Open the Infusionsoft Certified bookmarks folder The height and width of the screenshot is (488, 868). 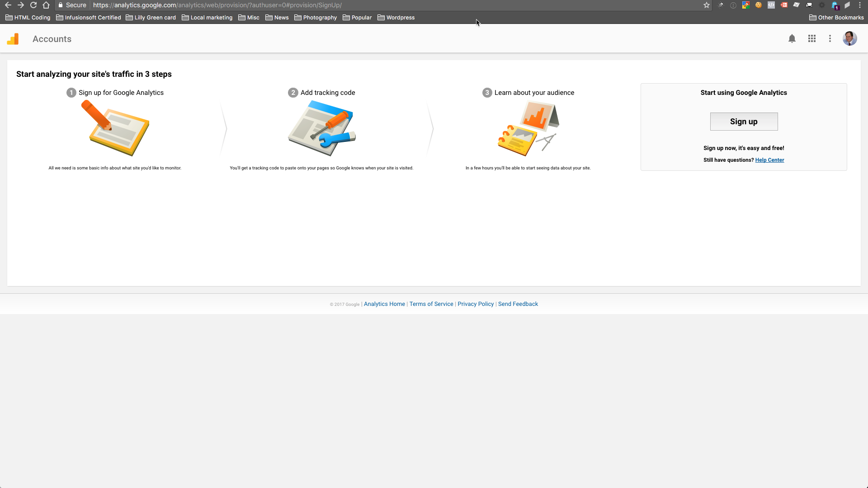click(89, 18)
